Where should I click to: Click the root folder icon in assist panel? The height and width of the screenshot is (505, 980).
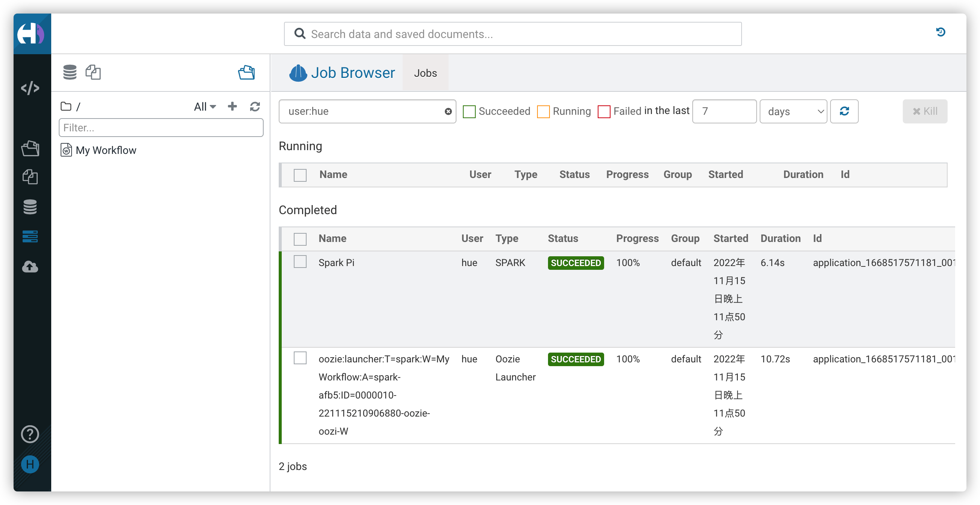tap(66, 106)
